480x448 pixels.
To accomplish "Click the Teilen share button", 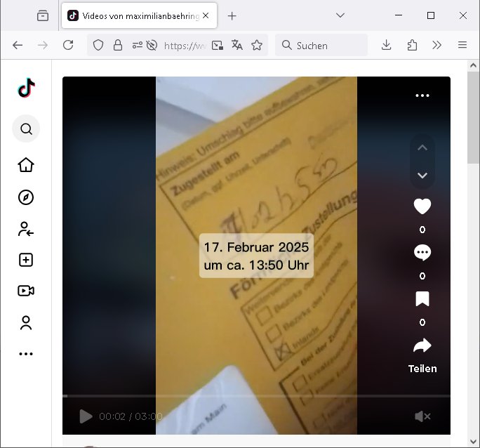I will coord(422,354).
